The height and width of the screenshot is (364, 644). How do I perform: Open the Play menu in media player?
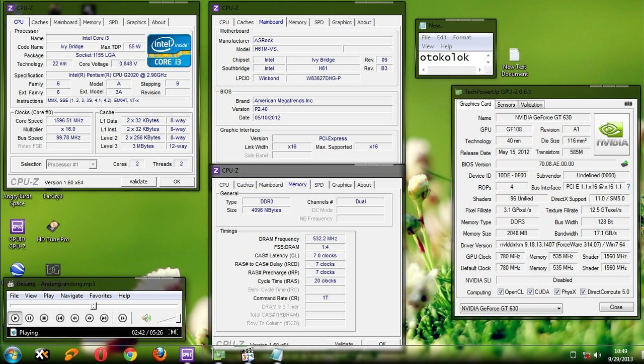49,296
